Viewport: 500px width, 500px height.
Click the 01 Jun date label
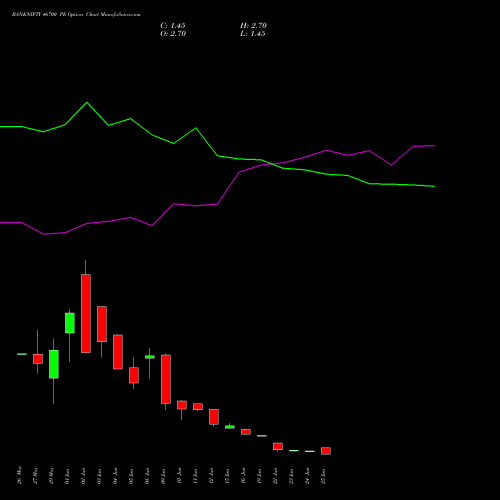[67, 476]
